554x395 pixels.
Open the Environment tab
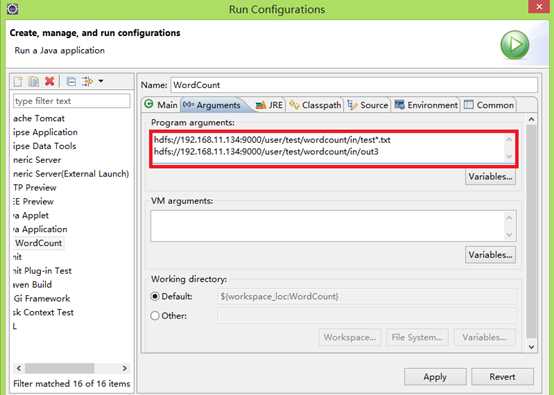(426, 105)
